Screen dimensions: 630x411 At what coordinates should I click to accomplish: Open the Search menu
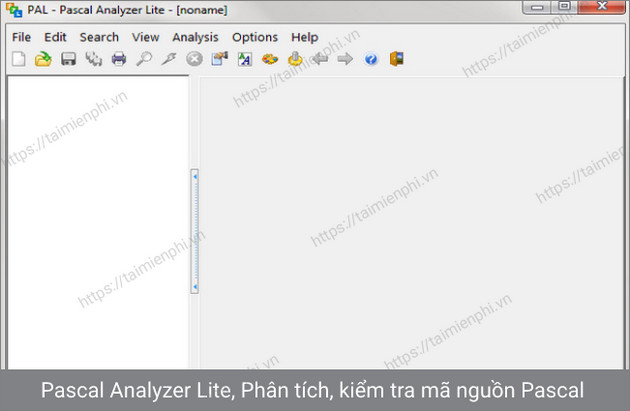pyautogui.click(x=99, y=37)
